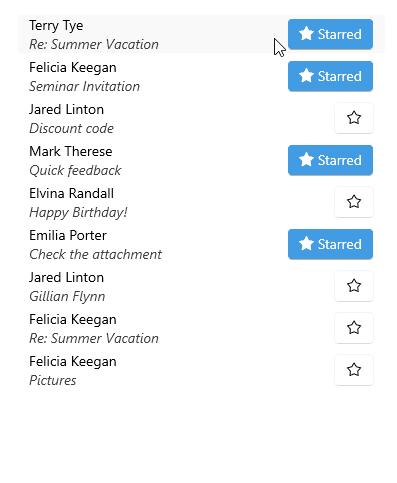Star Jared Linton's Discount code email
397x483 pixels.
pos(354,118)
